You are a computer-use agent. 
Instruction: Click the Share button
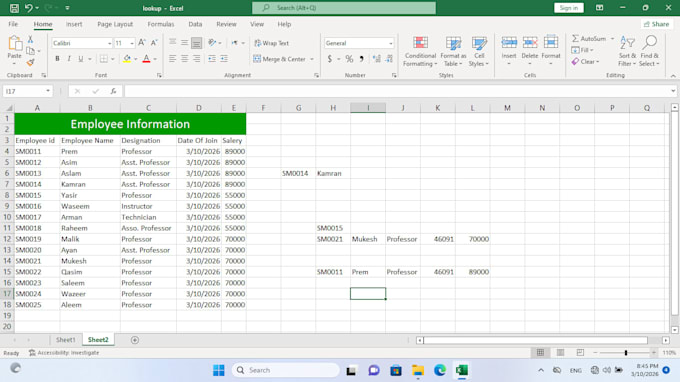click(x=657, y=24)
